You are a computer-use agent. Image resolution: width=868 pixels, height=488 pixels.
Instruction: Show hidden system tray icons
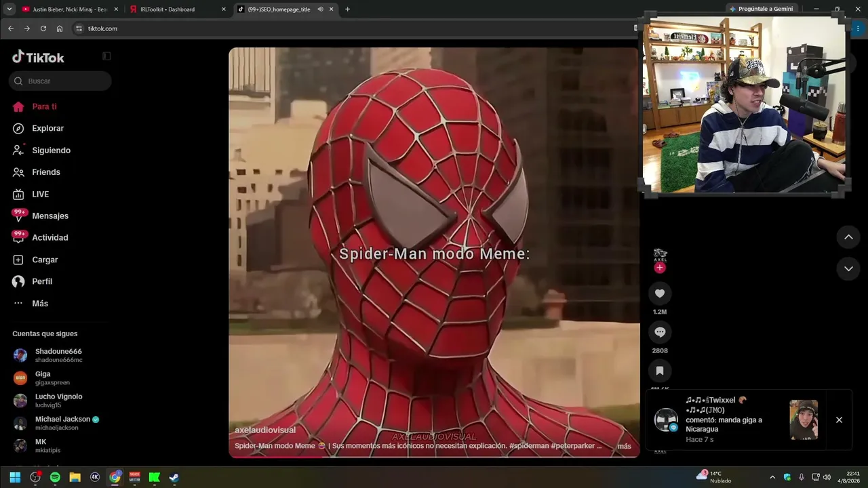click(772, 477)
